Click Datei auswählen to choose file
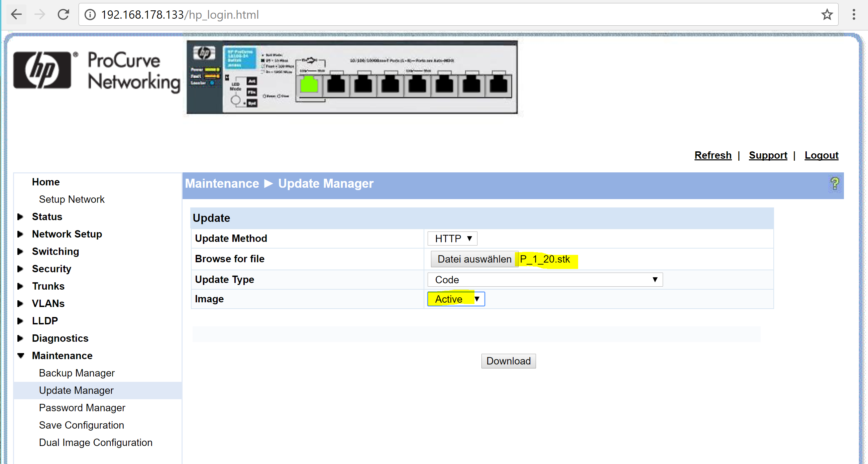868x464 pixels. point(474,259)
